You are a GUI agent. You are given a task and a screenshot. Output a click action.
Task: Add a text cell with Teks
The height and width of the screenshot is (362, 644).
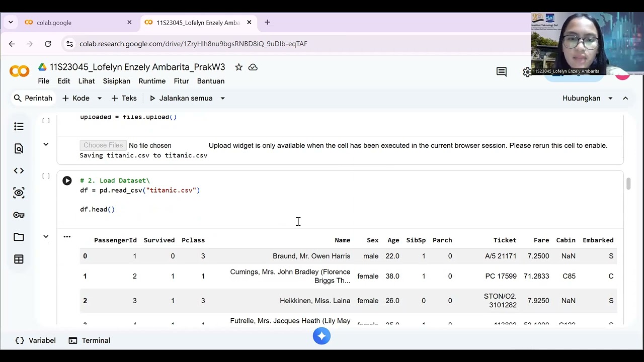coord(124,98)
